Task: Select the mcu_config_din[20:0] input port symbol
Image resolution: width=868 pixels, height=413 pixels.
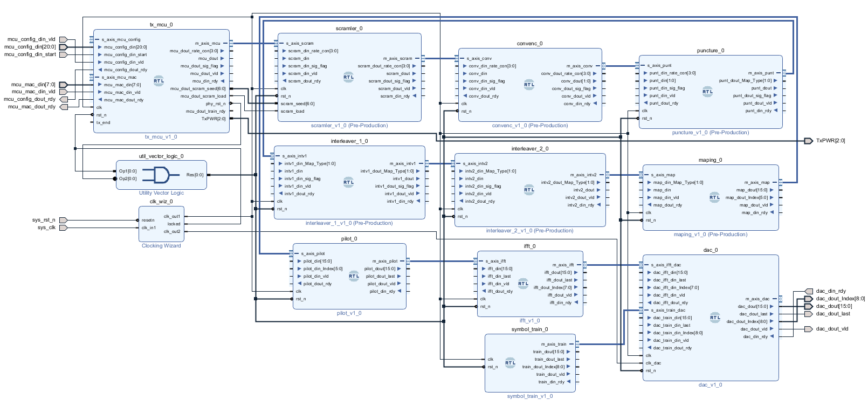Action: coord(63,47)
